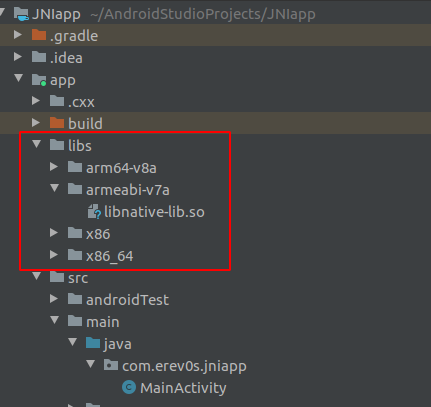Expand the .idea folder arrow

pyautogui.click(x=18, y=57)
